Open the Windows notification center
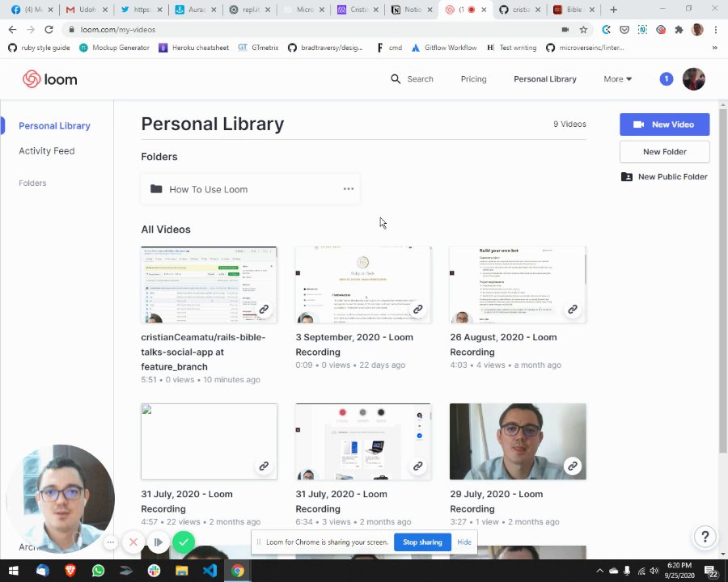This screenshot has width=728, height=582. pos(711,571)
